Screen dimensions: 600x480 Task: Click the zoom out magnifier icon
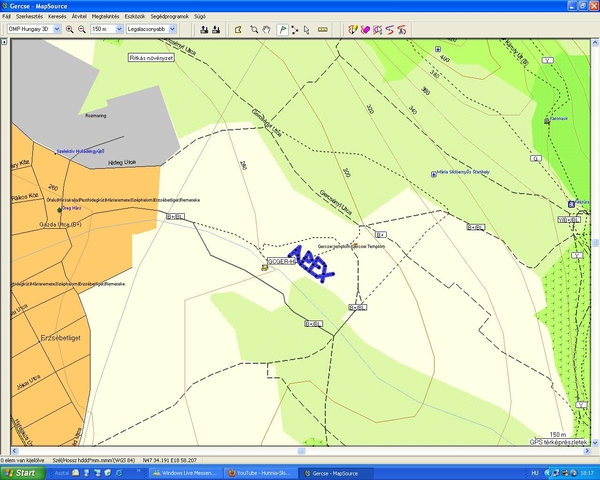point(82,29)
